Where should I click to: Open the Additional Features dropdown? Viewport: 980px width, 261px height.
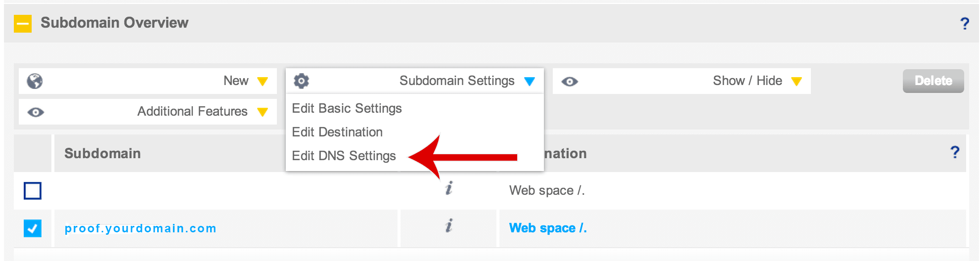pyautogui.click(x=263, y=112)
